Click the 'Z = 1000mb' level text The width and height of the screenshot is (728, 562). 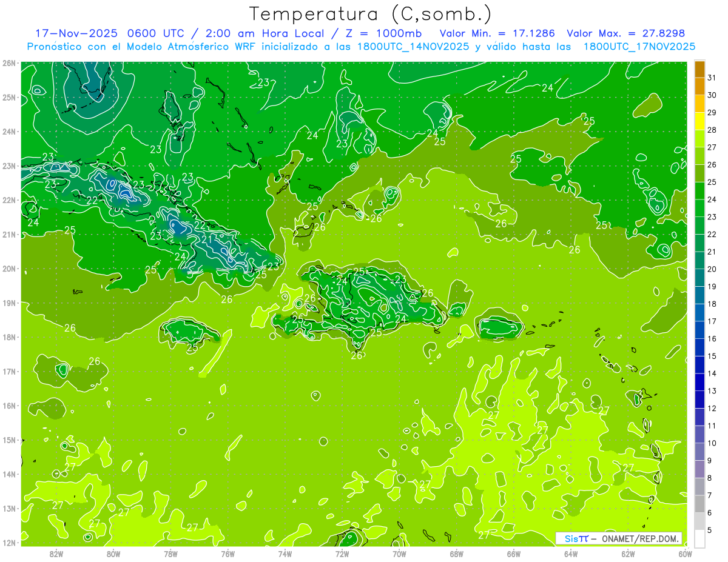pyautogui.click(x=385, y=33)
